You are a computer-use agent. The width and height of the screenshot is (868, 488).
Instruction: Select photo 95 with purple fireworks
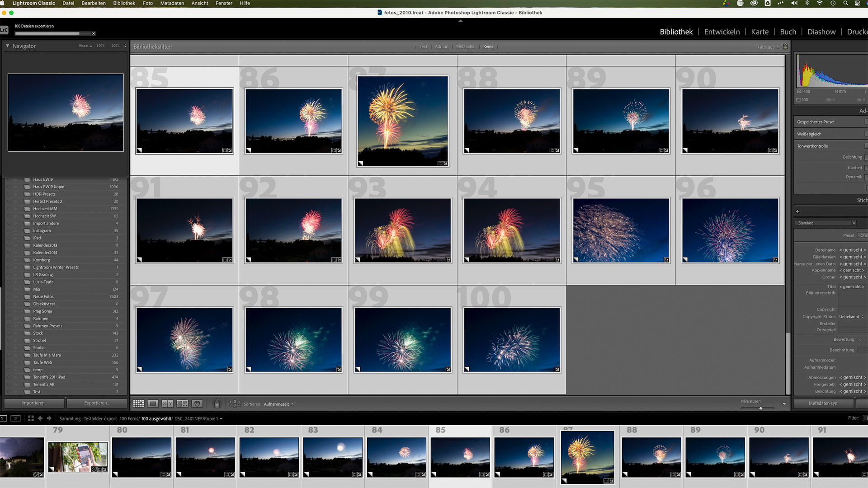pos(620,230)
